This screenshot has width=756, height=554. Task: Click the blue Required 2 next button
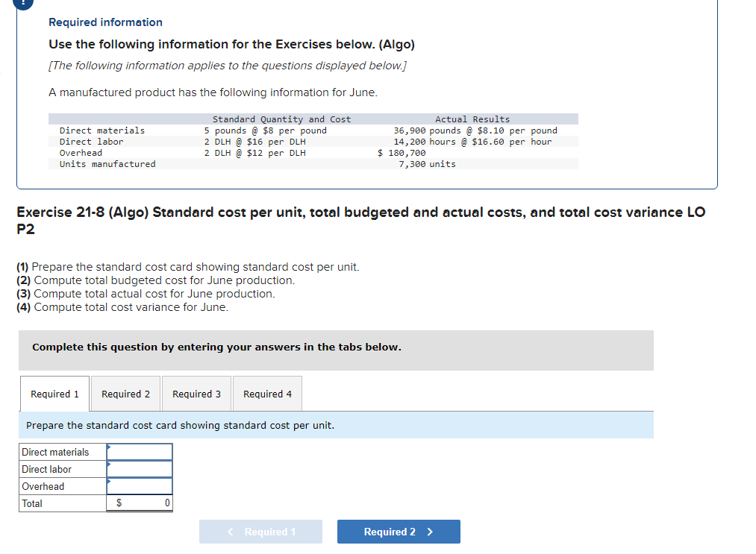(x=399, y=532)
